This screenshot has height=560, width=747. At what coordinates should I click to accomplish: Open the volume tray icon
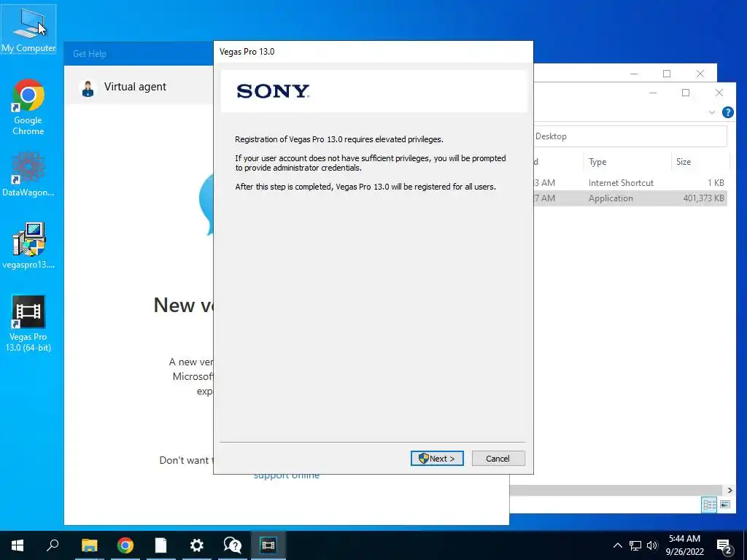(x=652, y=545)
